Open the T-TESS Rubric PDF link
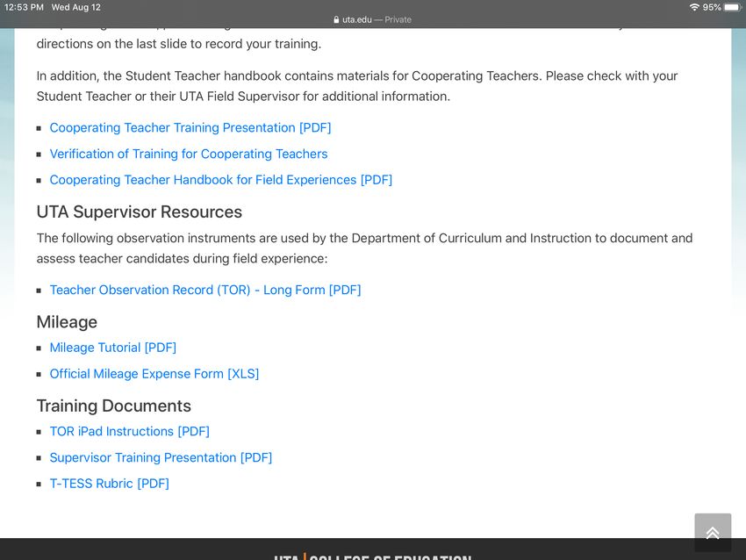 point(110,484)
